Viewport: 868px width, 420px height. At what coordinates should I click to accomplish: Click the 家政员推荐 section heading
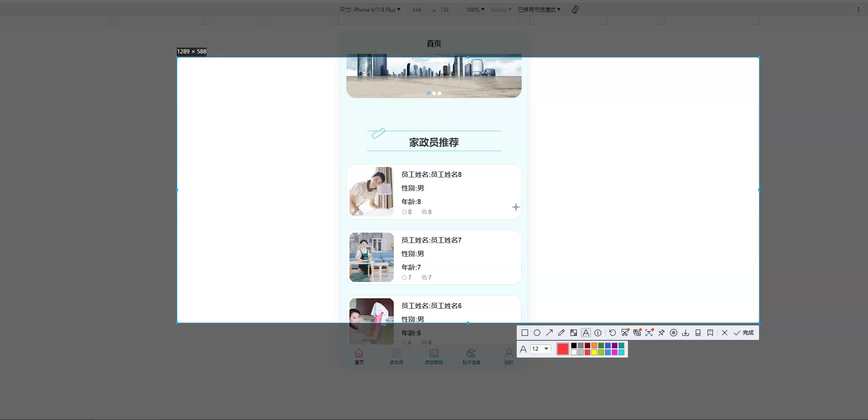coord(434,143)
